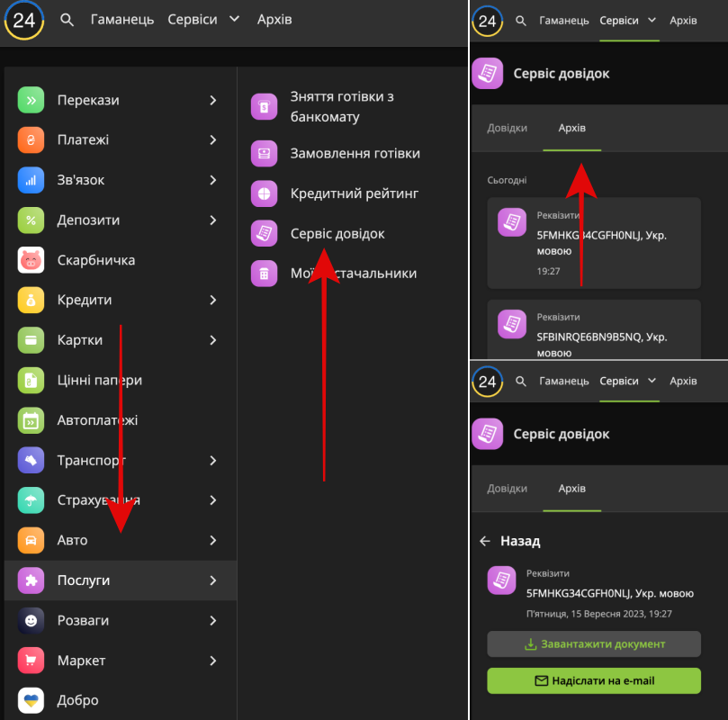Click the Скарбничка piggy bank icon
This screenshot has height=720, width=728.
[31, 260]
